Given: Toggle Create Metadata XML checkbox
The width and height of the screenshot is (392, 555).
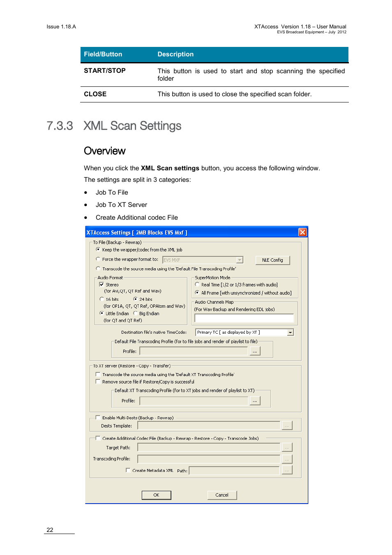Looking at the screenshot, I should pos(128,470).
